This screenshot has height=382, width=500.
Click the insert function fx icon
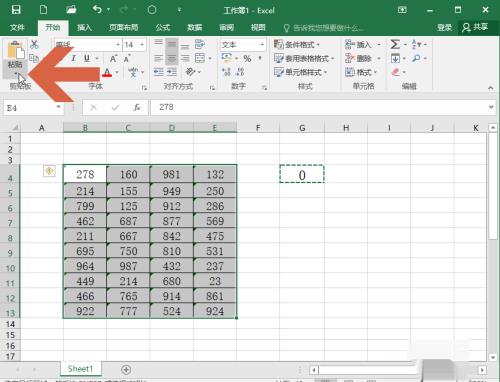(137, 107)
